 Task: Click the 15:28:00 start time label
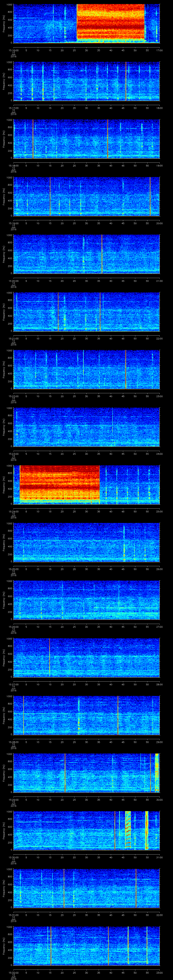13,742
